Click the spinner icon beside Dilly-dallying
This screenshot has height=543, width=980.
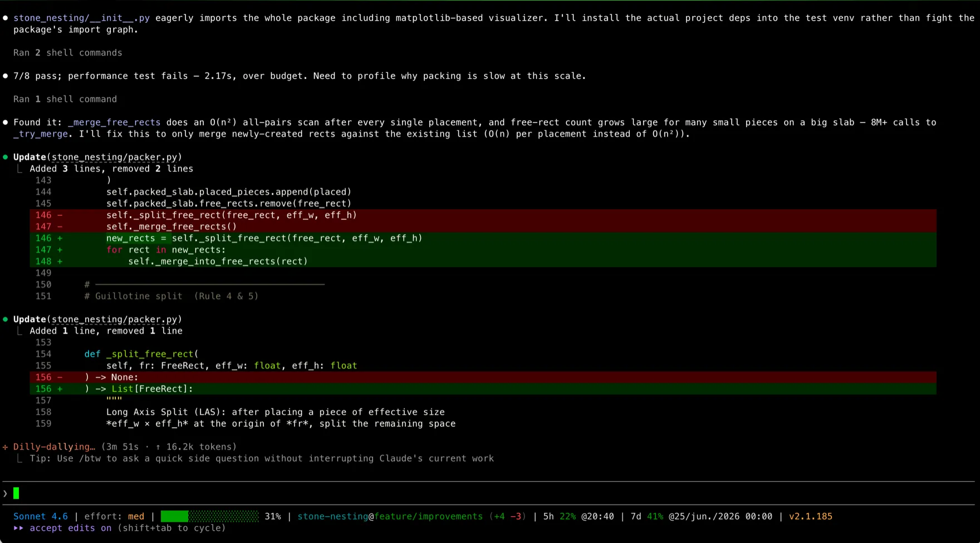pos(6,447)
